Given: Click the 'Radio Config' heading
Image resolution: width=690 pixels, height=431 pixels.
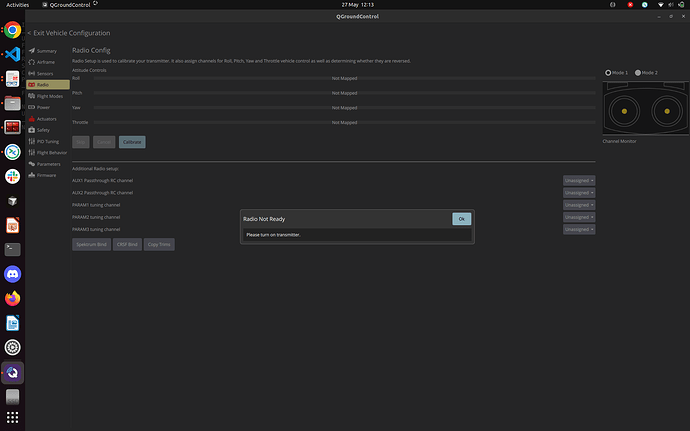Looking at the screenshot, I should pos(91,50).
